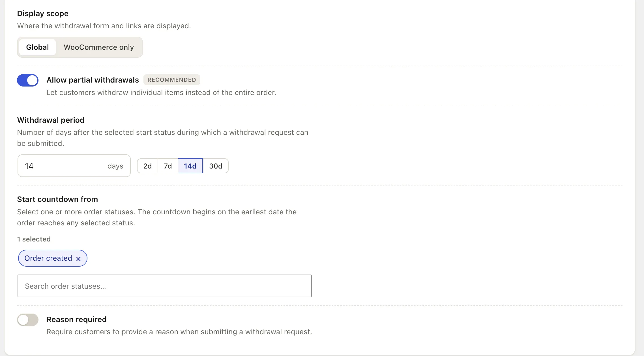Click the days suffix inside period field
This screenshot has width=644, height=356.
point(115,166)
